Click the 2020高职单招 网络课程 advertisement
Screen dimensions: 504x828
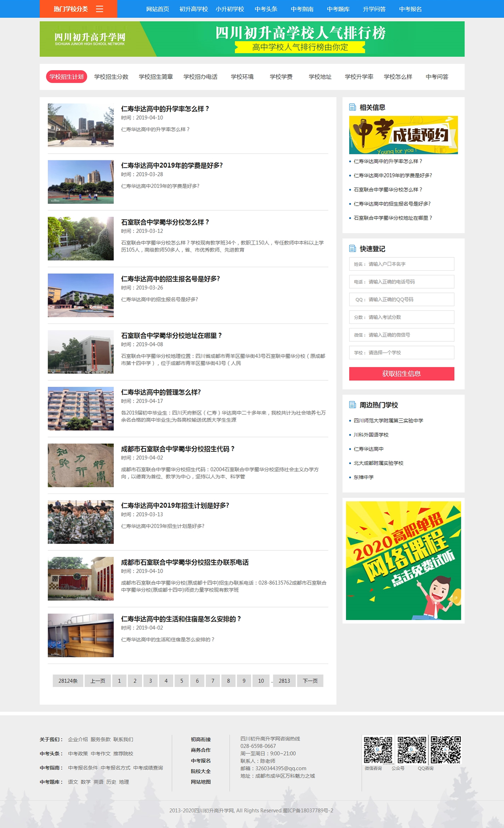[x=403, y=560]
